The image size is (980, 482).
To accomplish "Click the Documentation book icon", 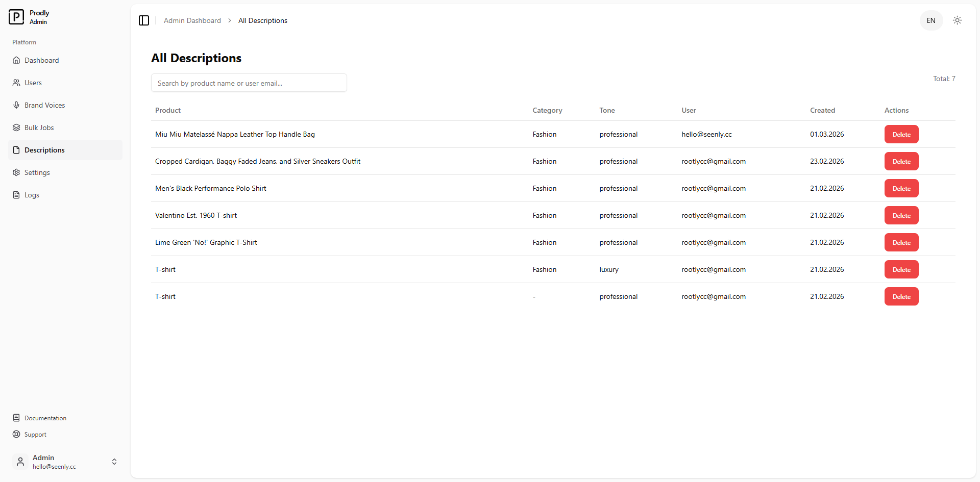I will 16,418.
